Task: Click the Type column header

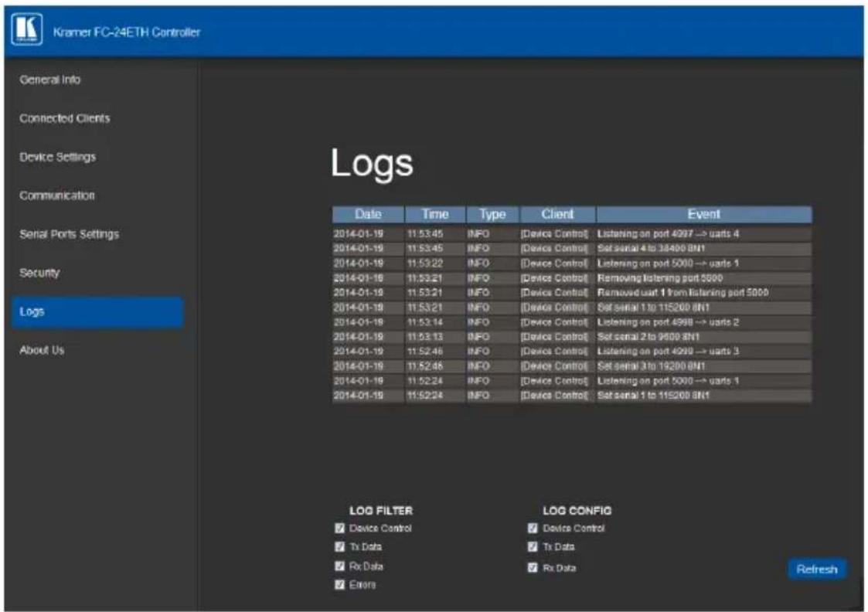Action: click(x=492, y=214)
